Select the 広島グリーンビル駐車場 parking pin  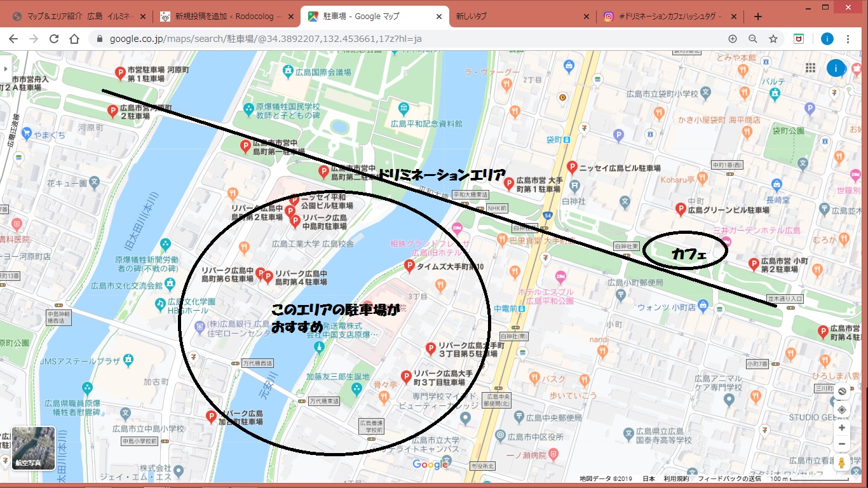pyautogui.click(x=681, y=208)
